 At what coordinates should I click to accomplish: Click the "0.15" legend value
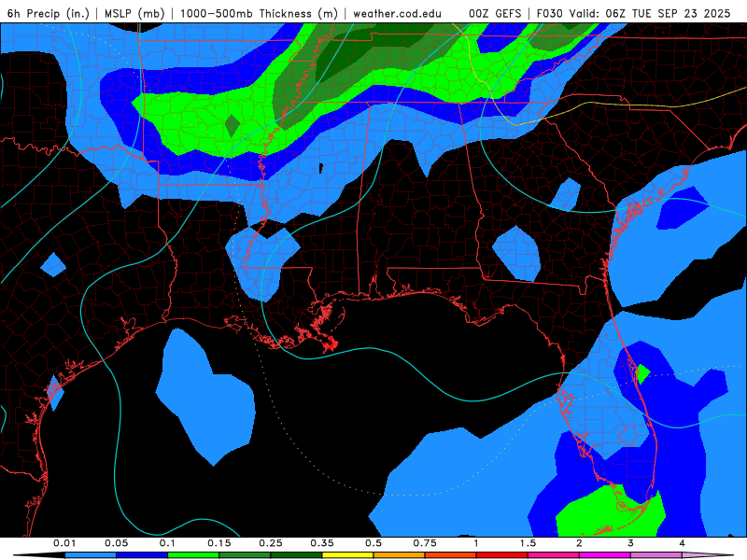(219, 543)
